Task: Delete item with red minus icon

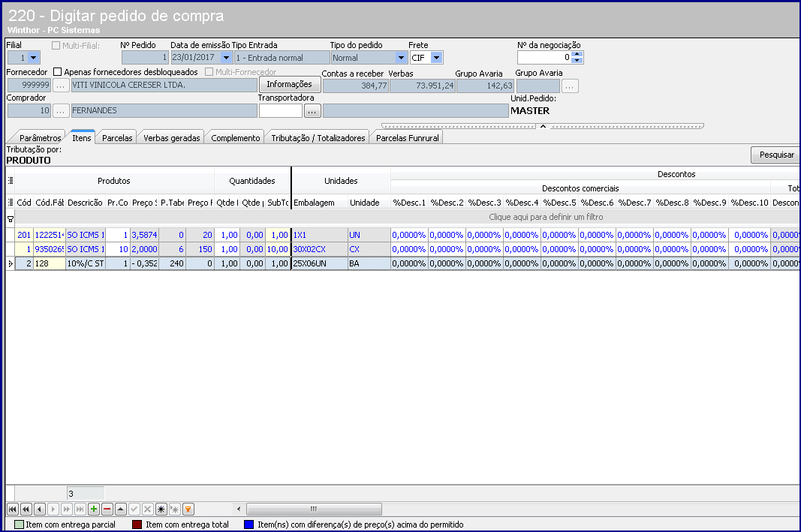Action: coord(107,509)
